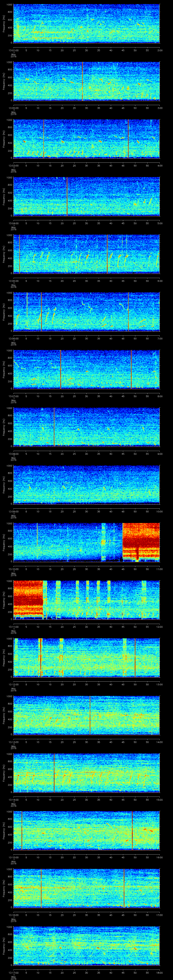Click red vertical marker in 13:02:00 spectrogram
The height and width of the screenshot is (980, 173).
[x=82, y=81]
